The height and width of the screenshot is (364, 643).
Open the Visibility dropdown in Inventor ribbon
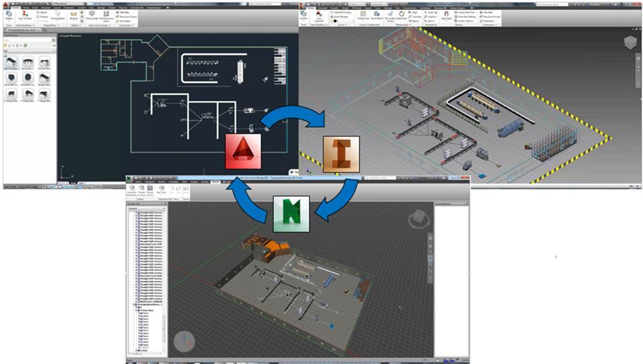(x=431, y=17)
